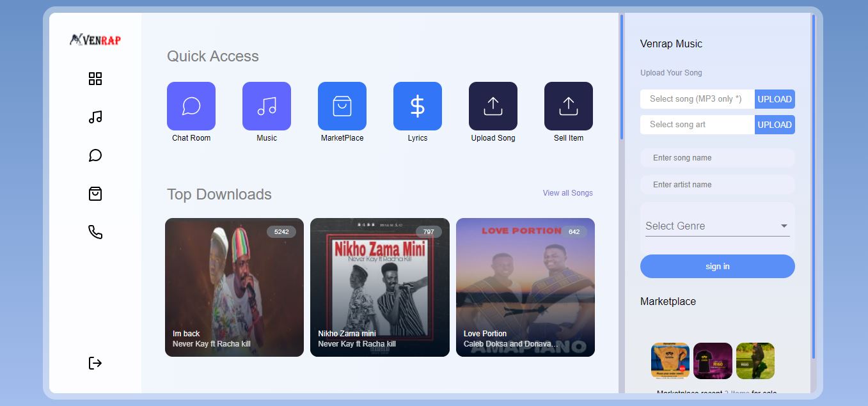Viewport: 868px width, 406px height.
Task: Open the MarketPlace quick access tile
Action: point(342,106)
